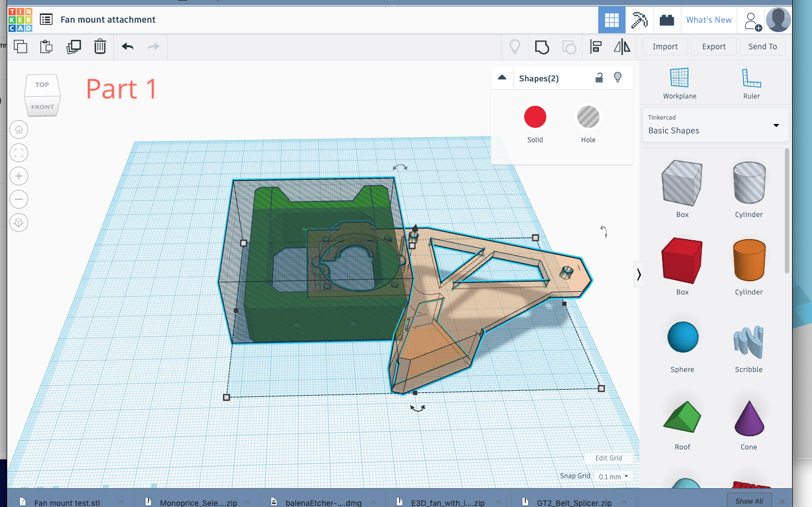Viewport: 812px width, 507px height.
Task: Click the TOP face of the view cube
Action: coord(42,85)
